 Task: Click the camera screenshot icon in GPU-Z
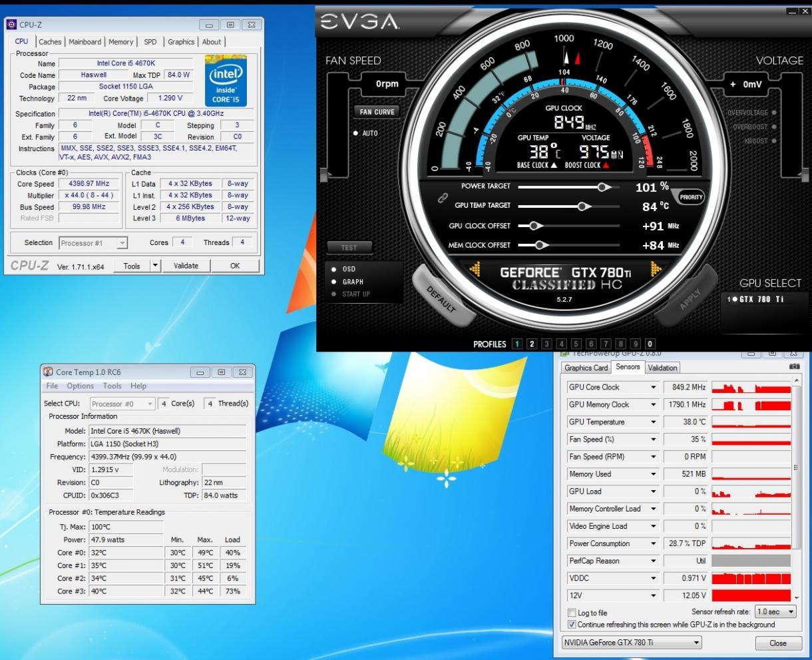793,367
